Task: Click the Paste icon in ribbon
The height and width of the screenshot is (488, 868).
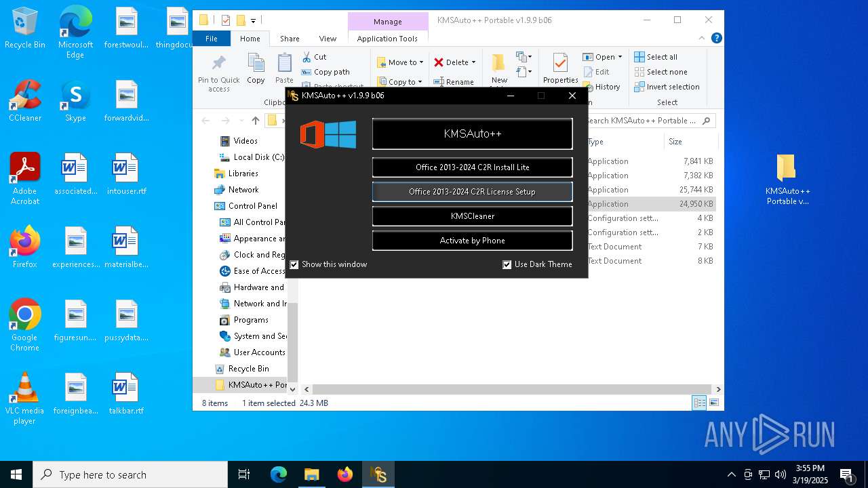Action: [x=285, y=69]
